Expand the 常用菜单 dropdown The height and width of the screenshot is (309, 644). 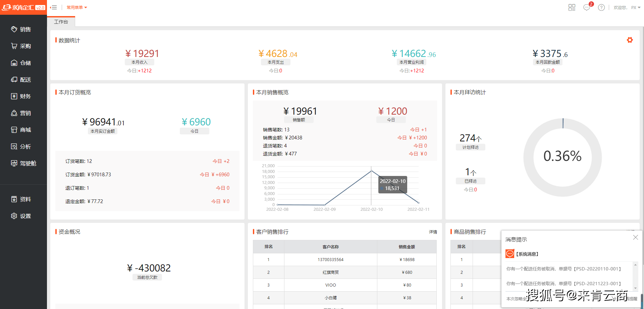pyautogui.click(x=77, y=7)
